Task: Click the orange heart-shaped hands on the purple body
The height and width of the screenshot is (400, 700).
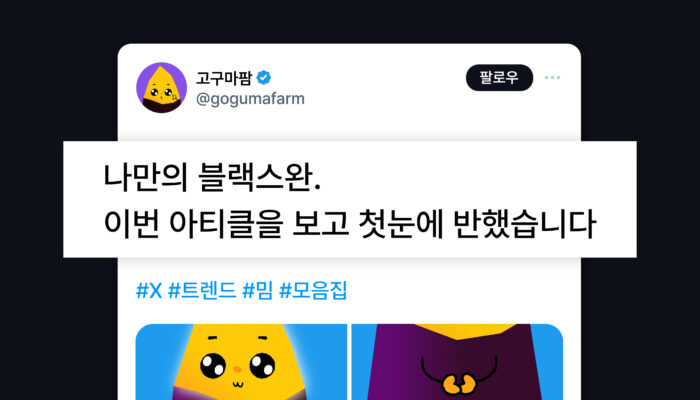Action: (x=457, y=383)
